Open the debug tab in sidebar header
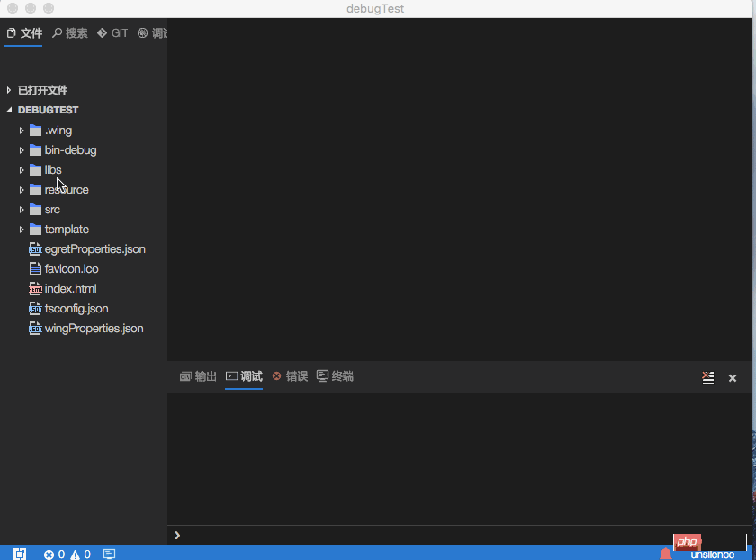Image resolution: width=756 pixels, height=560 pixels. point(152,33)
